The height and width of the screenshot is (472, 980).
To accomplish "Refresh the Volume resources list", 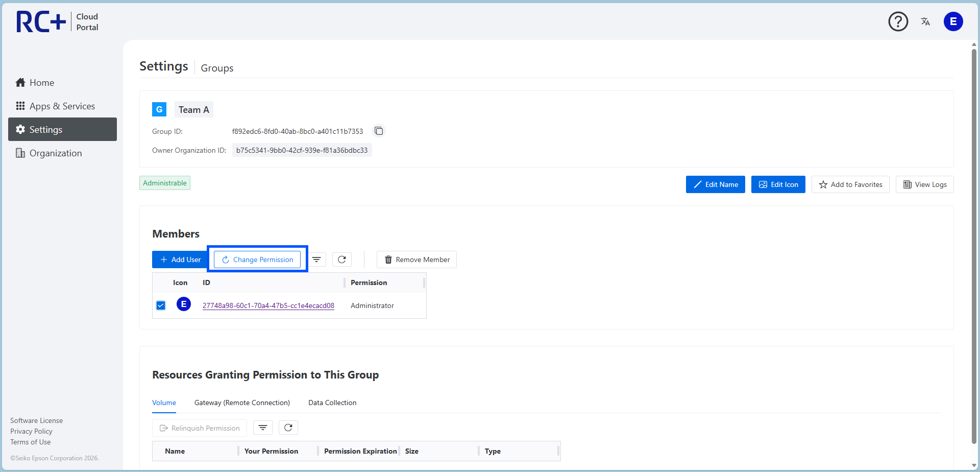I will coord(288,428).
